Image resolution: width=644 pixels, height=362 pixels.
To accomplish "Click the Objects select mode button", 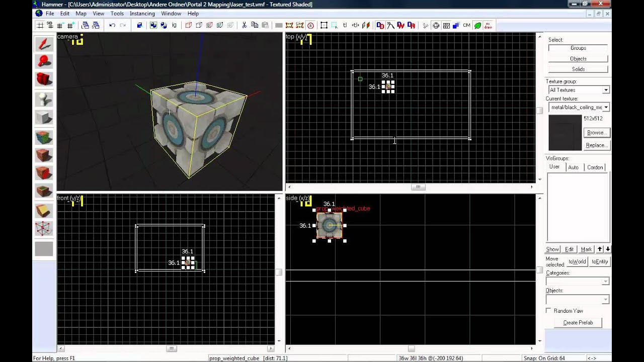I will pyautogui.click(x=578, y=59).
